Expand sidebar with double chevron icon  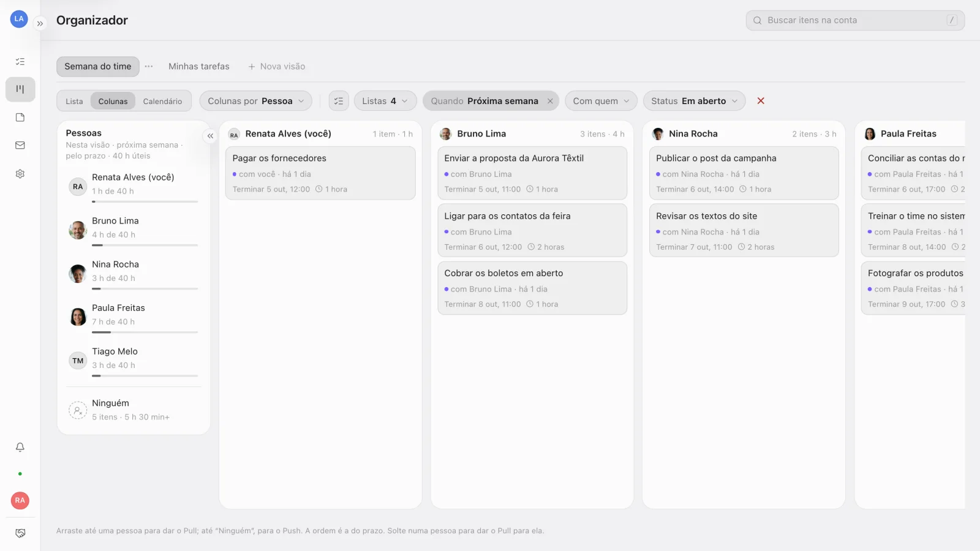coord(40,24)
